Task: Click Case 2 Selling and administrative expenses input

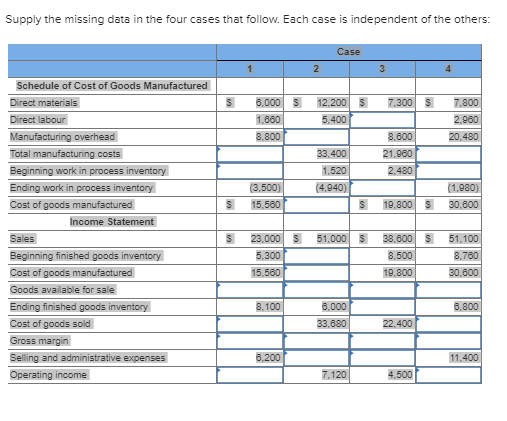Action: coord(316,358)
